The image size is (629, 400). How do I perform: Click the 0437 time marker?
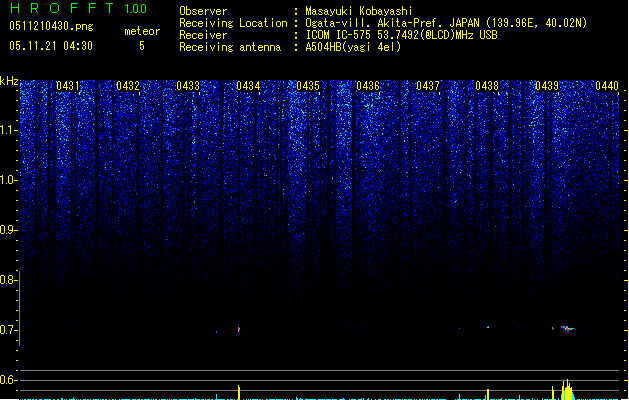point(428,86)
